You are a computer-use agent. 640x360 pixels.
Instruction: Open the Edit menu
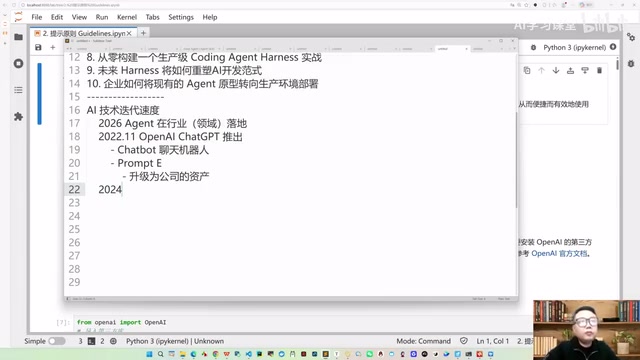(57, 17)
